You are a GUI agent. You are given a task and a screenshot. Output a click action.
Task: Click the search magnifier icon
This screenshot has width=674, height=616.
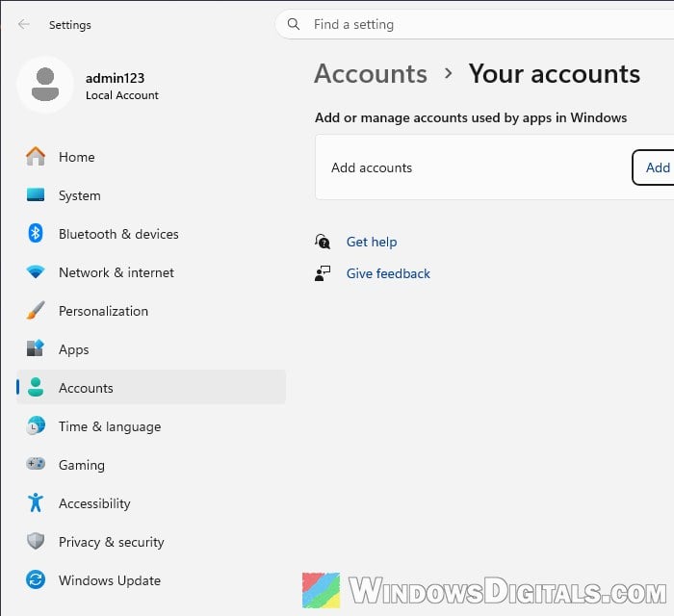click(294, 24)
